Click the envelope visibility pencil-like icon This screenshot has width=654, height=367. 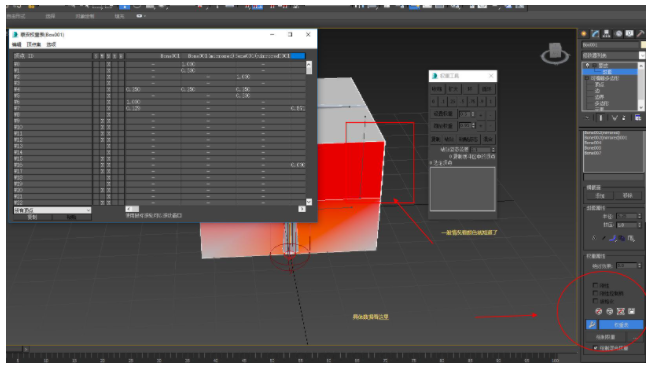click(x=603, y=238)
